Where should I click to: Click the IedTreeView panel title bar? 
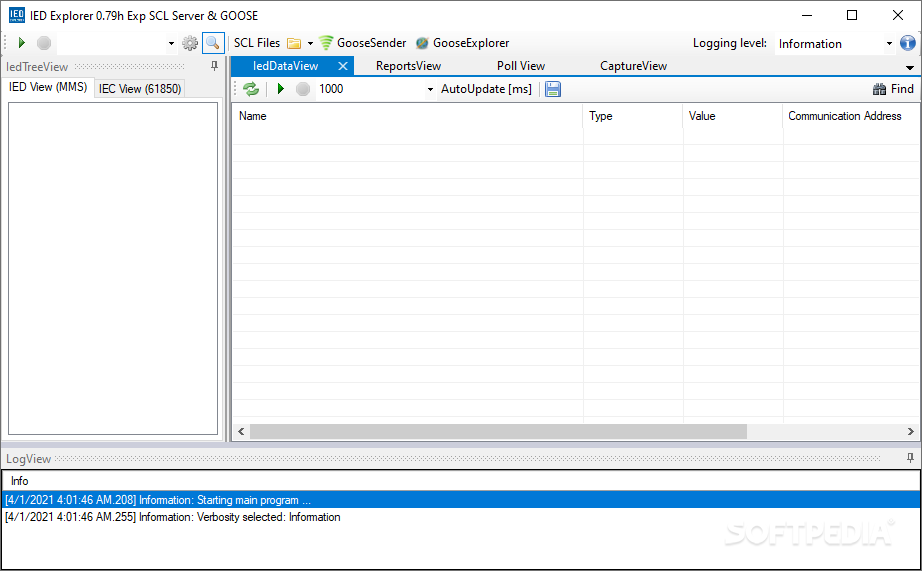(112, 66)
